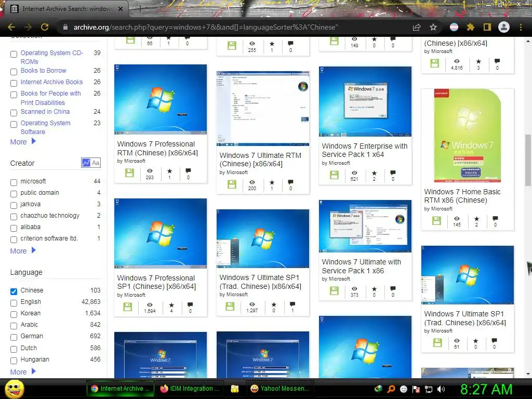Click the striped extension icon in toolbar
This screenshot has height=399, width=532.
pos(454,27)
